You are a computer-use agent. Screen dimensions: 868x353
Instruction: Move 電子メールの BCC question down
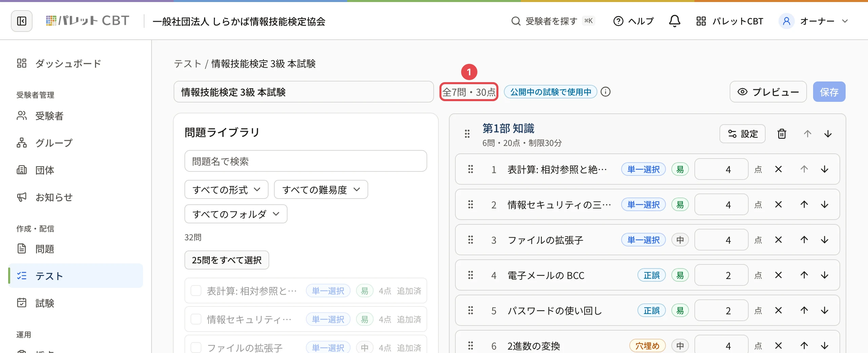(825, 275)
